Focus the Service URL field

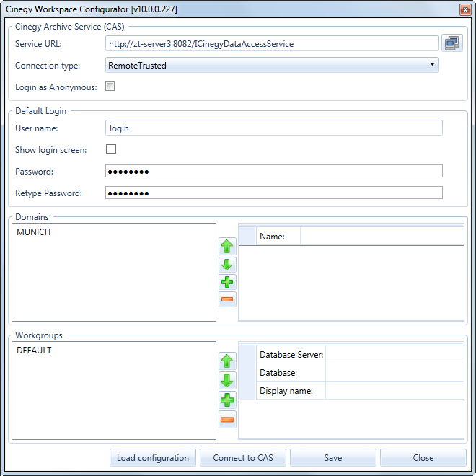(272, 44)
